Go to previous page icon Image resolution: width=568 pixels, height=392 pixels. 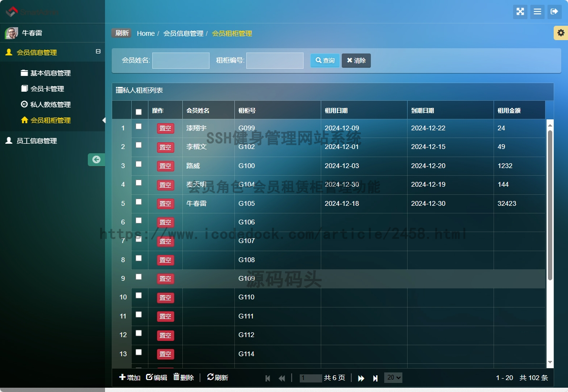click(x=282, y=378)
